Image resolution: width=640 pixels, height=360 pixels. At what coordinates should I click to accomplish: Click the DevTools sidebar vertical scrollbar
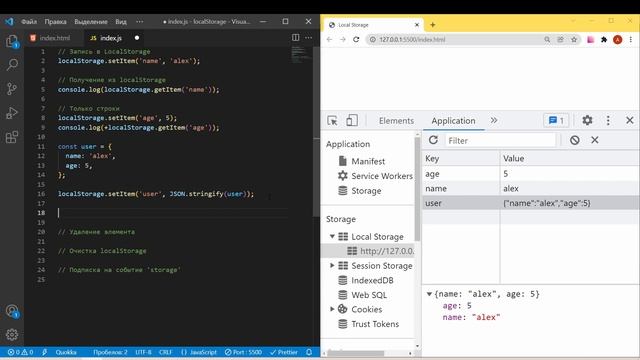click(x=417, y=188)
